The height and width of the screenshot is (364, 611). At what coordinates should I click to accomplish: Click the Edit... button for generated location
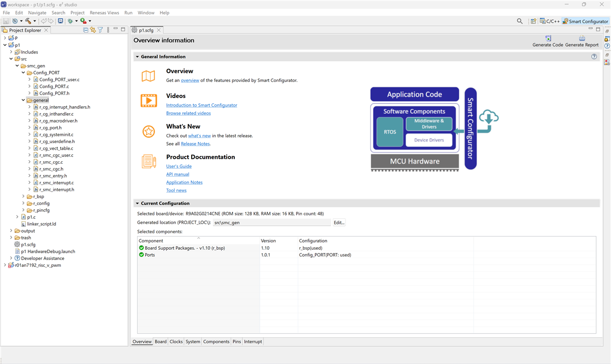click(x=338, y=222)
